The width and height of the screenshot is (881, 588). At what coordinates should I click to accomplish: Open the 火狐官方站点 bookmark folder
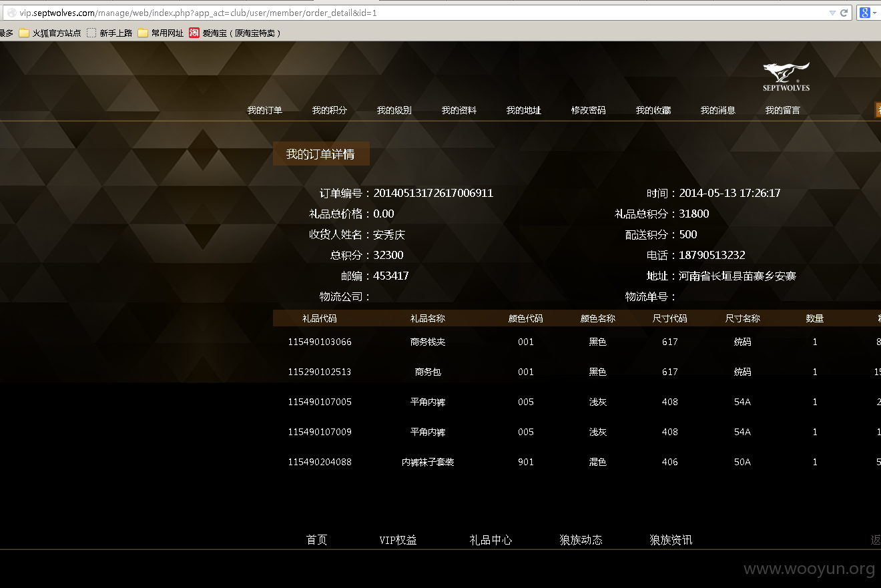(50, 33)
